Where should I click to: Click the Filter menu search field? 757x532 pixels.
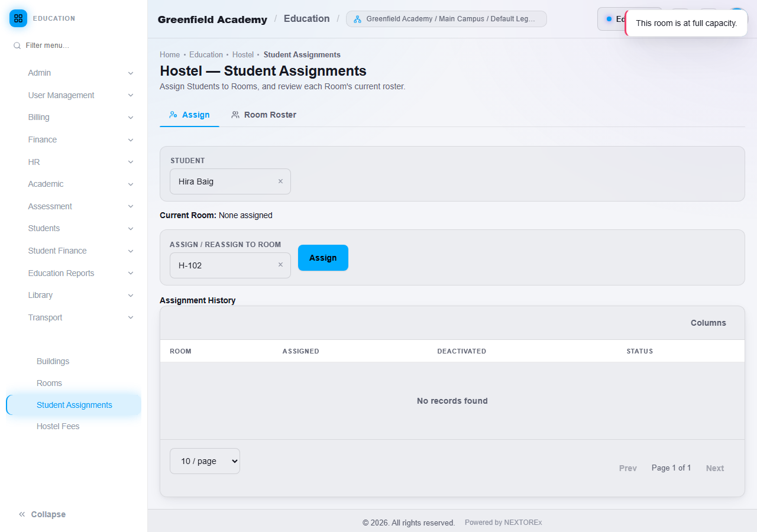tap(74, 46)
